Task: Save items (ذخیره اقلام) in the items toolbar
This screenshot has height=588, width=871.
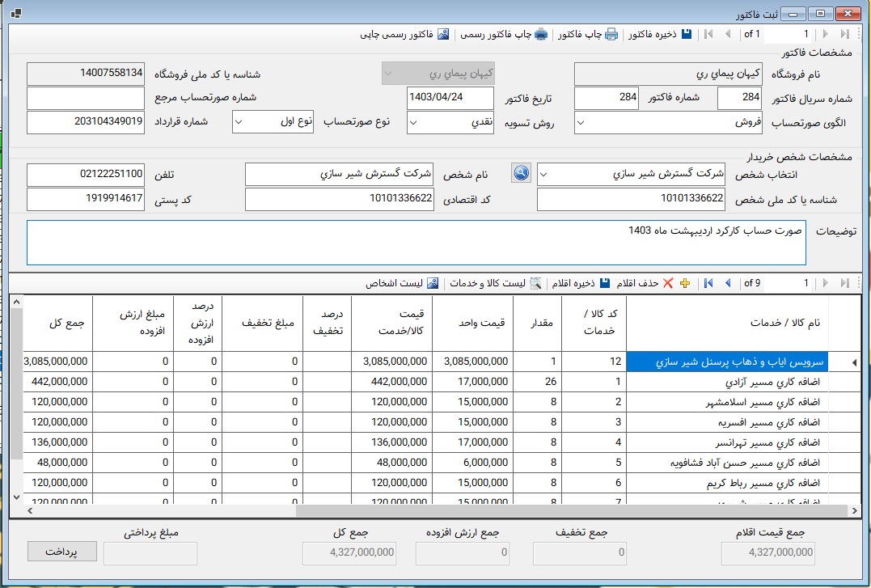Action: point(604,283)
